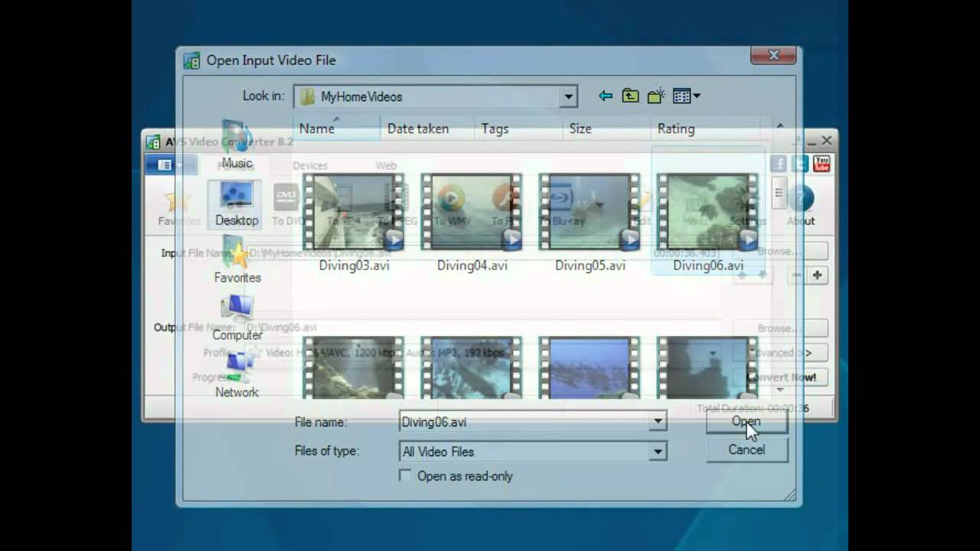Viewport: 980px width, 551px height.
Task: Click the Diving03.avi file name label
Action: pyautogui.click(x=354, y=266)
